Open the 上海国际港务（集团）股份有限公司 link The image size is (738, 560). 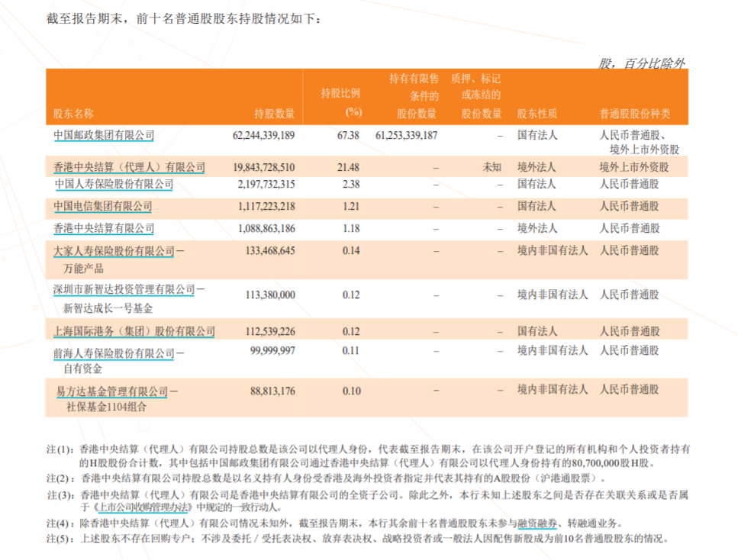coord(134,331)
